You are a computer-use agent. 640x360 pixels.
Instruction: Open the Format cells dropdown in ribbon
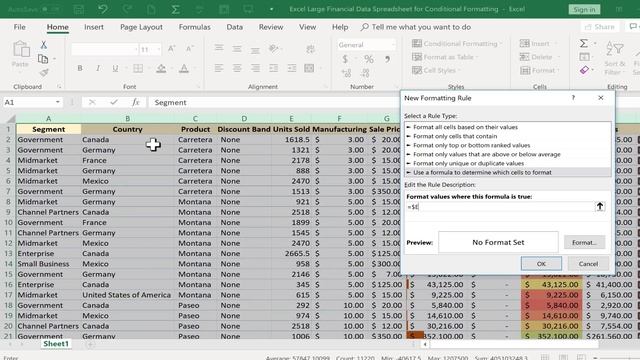coord(539,71)
